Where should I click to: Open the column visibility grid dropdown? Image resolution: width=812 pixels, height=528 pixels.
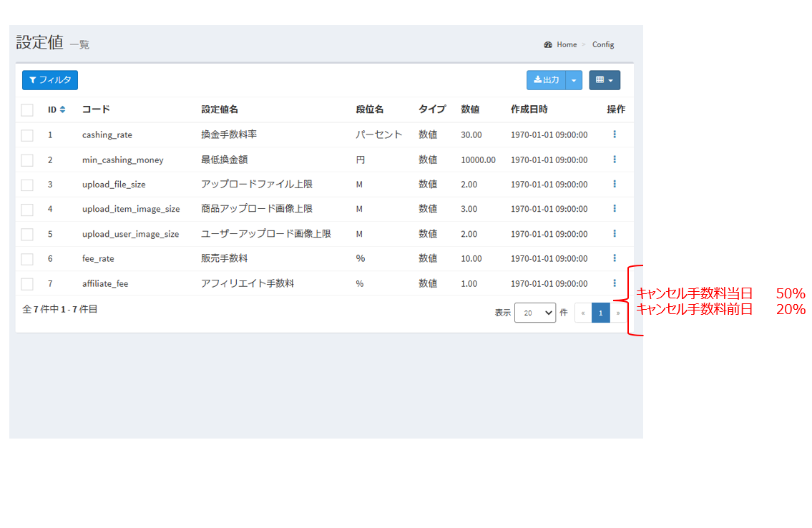(x=605, y=80)
